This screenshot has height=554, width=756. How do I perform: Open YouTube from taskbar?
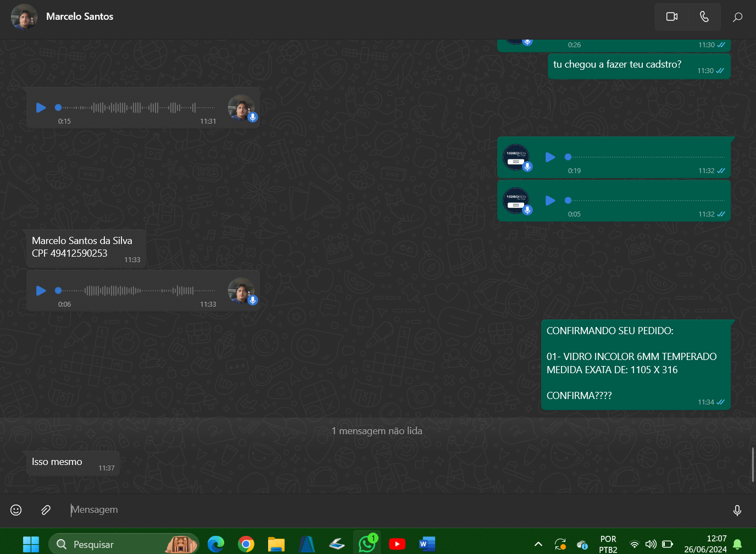pyautogui.click(x=397, y=544)
